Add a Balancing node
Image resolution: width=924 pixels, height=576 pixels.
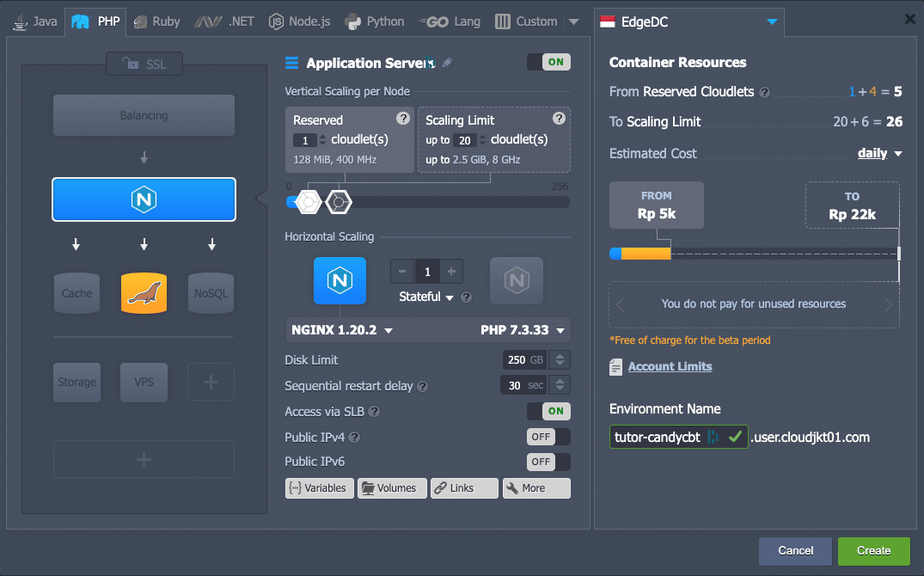pyautogui.click(x=144, y=115)
